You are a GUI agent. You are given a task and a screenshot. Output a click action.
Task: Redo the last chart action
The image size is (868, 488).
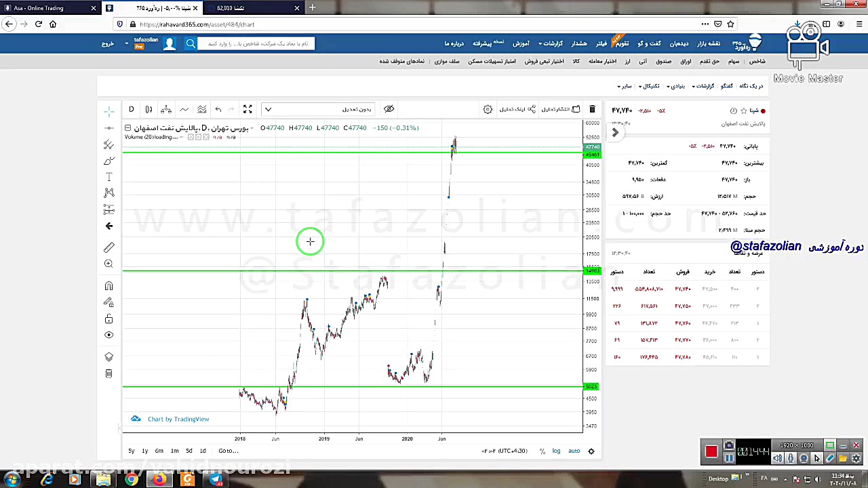(231, 109)
